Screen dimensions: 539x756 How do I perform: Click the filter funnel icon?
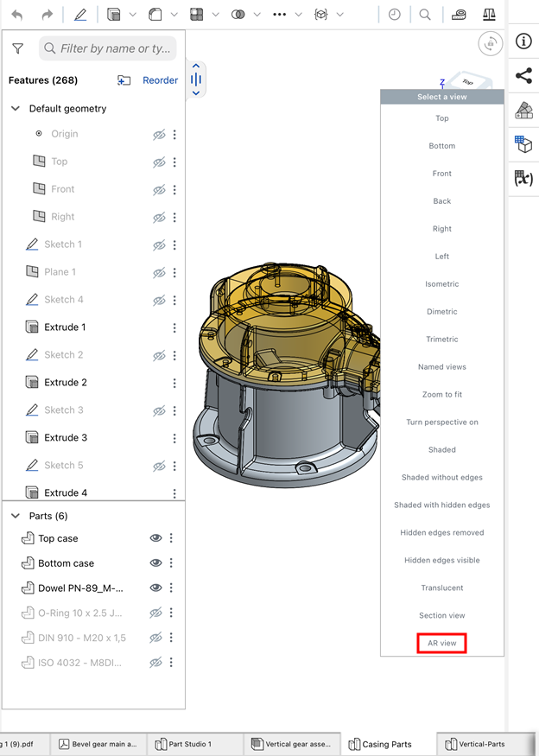point(18,49)
